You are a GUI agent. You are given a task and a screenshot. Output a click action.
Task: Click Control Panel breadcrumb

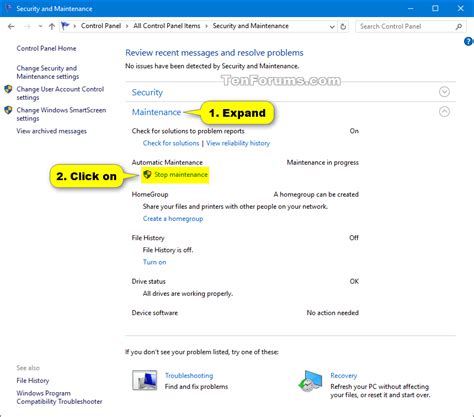coord(101,26)
